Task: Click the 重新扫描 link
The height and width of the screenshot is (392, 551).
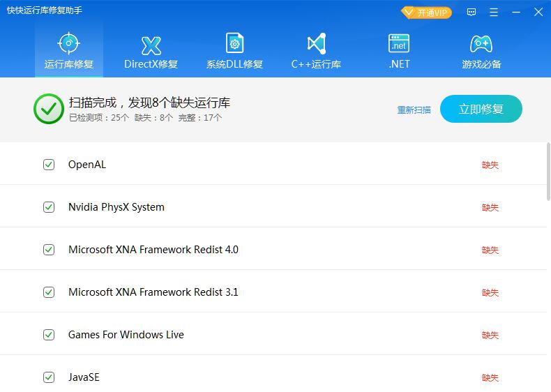Action: pos(414,110)
